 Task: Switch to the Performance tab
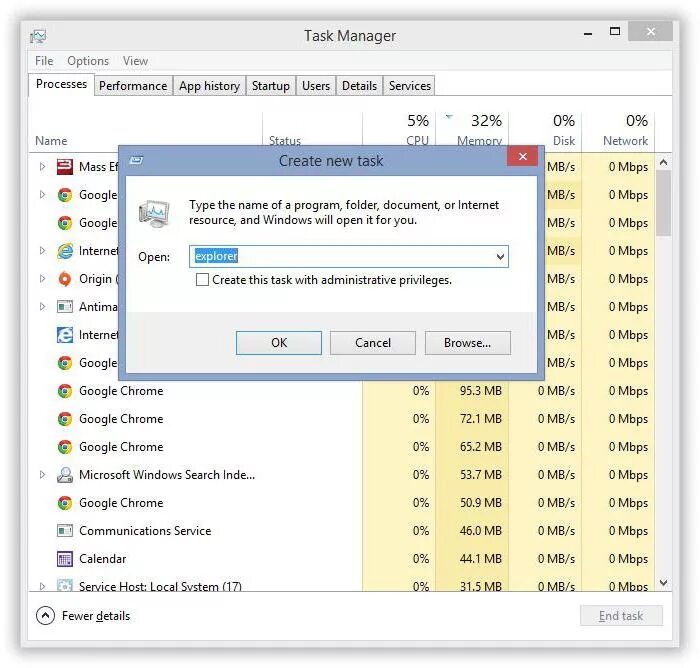pos(133,86)
